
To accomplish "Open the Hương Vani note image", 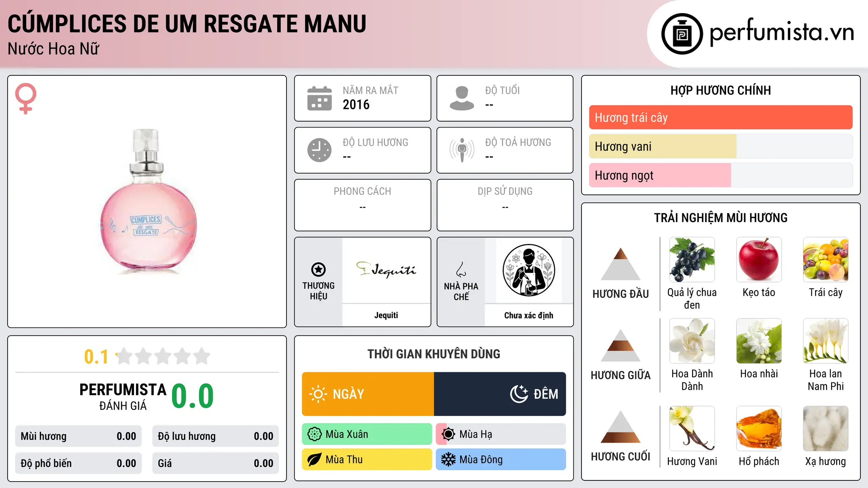I will point(692,429).
